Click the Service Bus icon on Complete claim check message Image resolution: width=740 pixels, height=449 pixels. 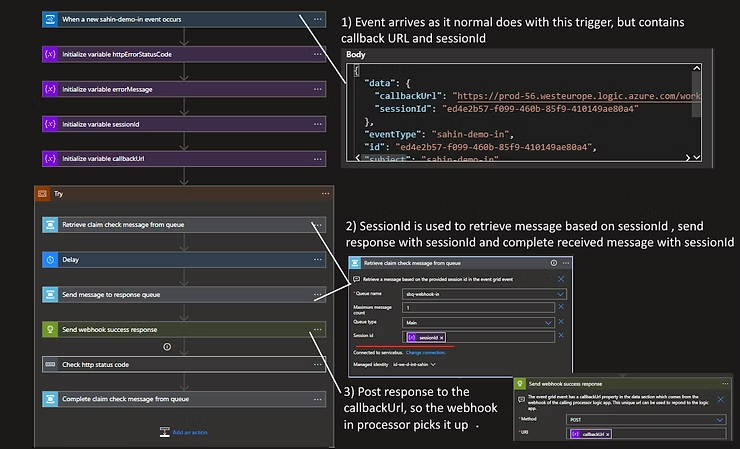point(50,399)
